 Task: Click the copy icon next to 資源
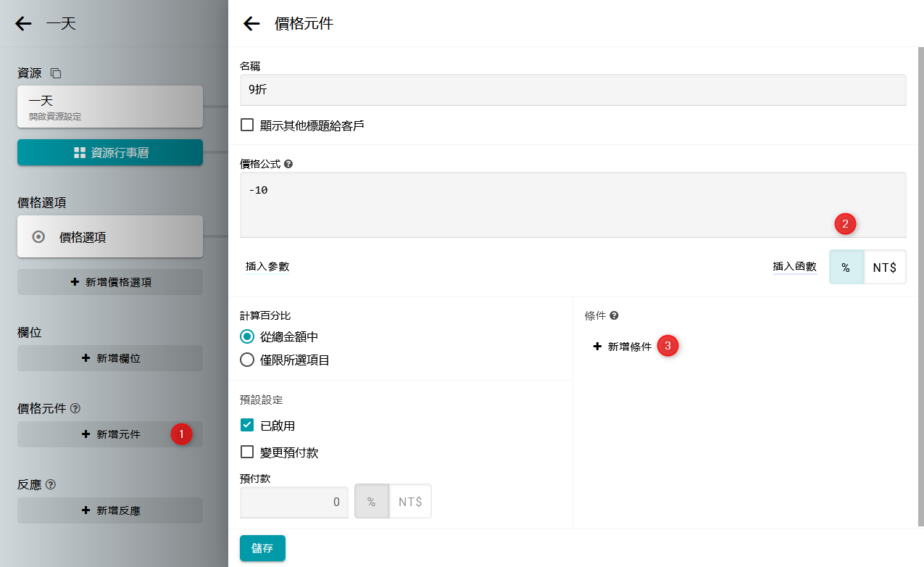click(56, 73)
